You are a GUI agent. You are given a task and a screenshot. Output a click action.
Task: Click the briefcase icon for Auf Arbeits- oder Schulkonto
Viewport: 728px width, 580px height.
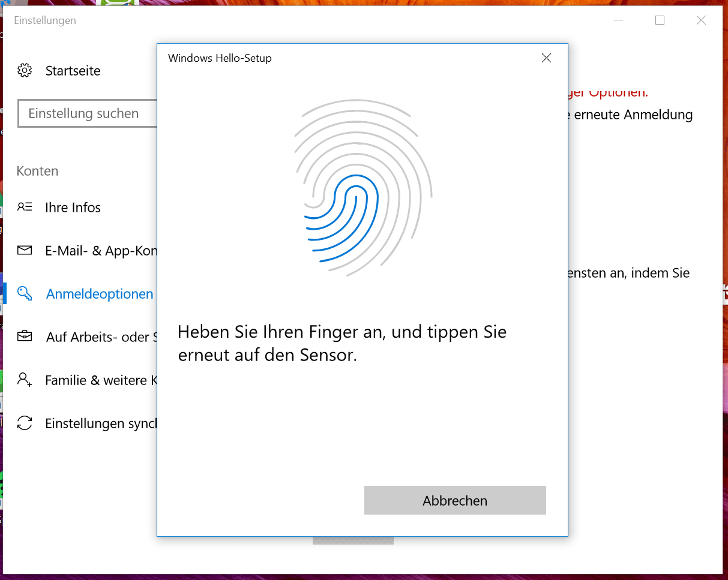[25, 336]
